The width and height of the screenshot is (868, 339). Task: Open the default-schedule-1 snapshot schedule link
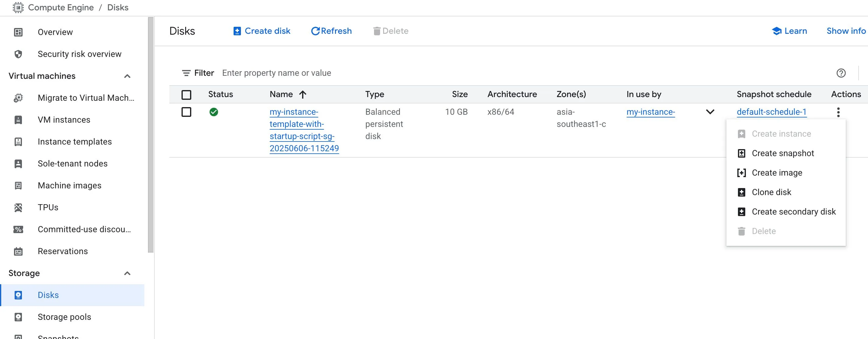click(771, 112)
